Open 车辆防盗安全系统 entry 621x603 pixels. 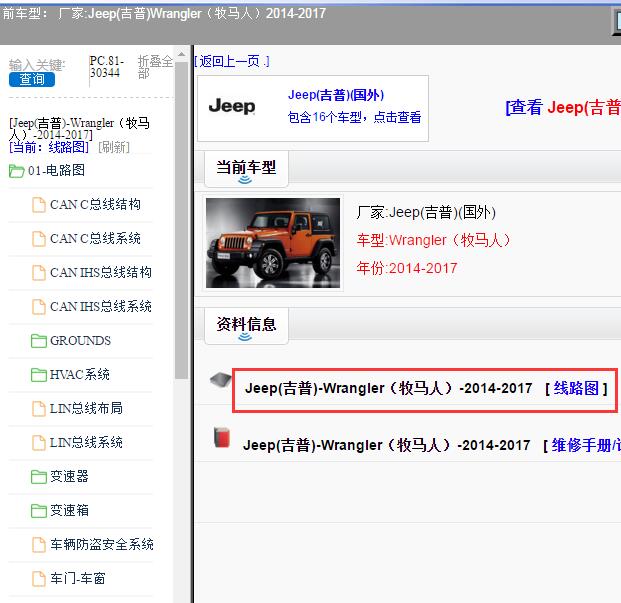point(102,545)
